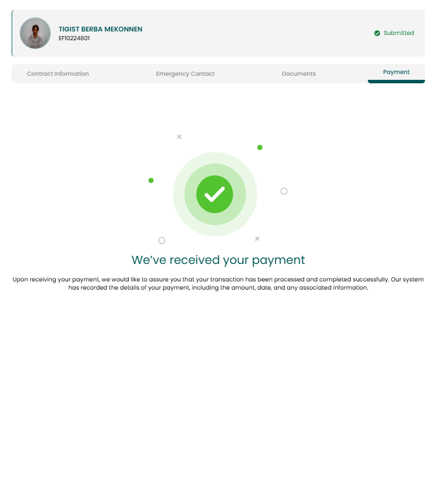
Task: Click the 'We've received your payment' heading
Action: pyautogui.click(x=218, y=260)
